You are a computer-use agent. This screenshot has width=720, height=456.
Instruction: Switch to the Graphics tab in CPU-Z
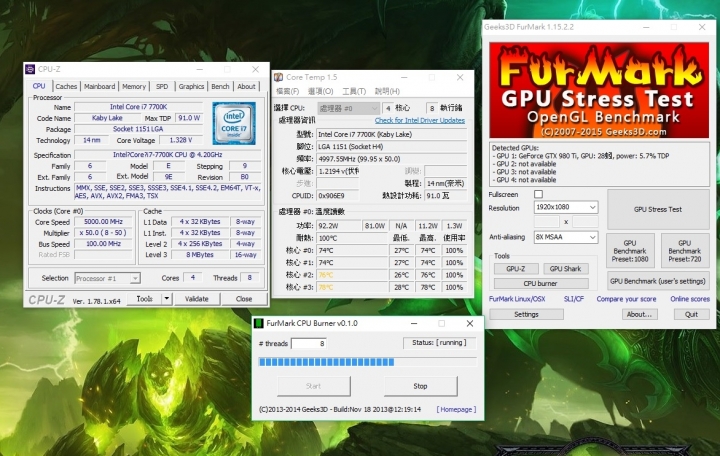pos(191,86)
